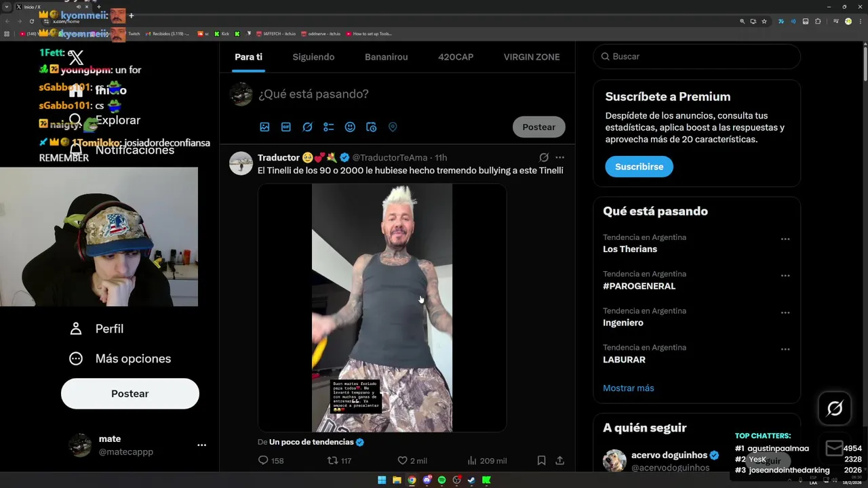Open Steam from the taskbar
The image size is (868, 488).
click(471, 480)
